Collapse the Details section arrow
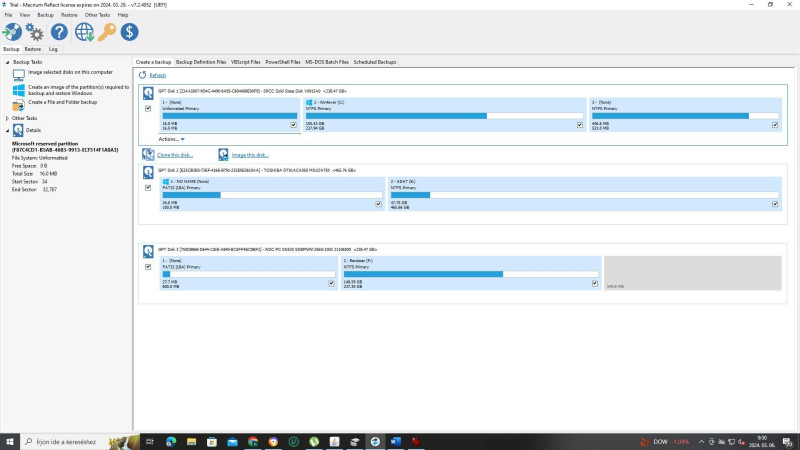The width and height of the screenshot is (800, 450). click(7, 131)
